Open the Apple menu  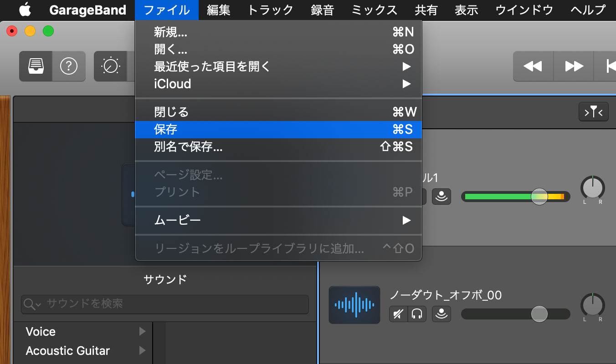tap(25, 10)
